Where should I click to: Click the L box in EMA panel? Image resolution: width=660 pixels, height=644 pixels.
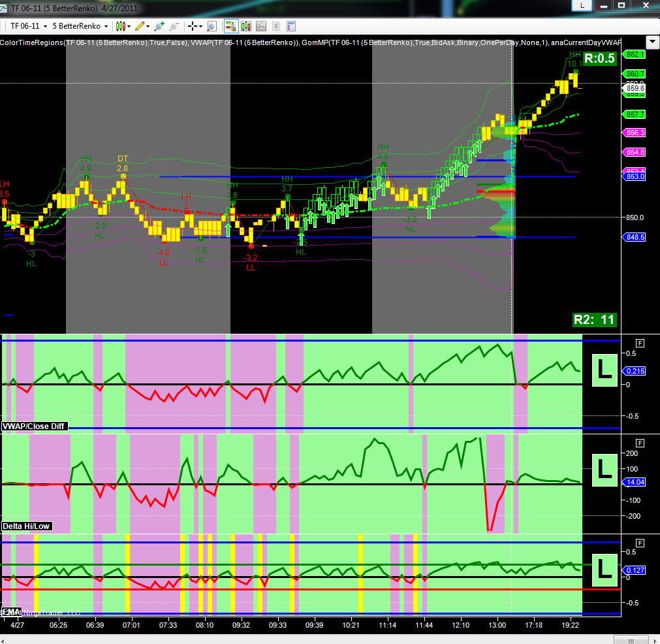click(605, 570)
